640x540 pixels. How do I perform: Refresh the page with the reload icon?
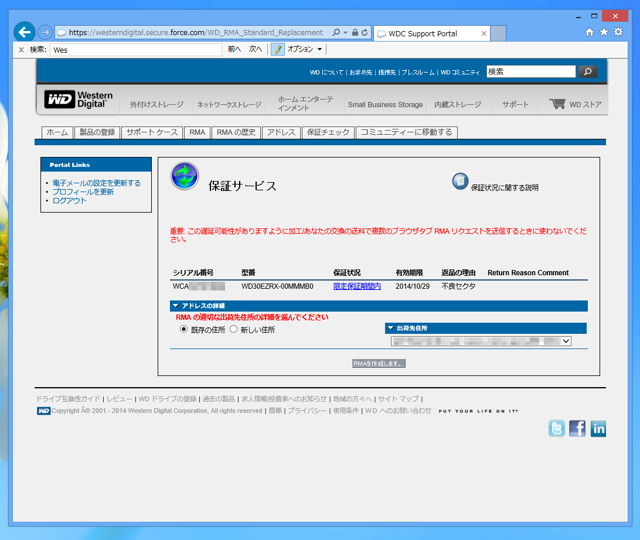(x=364, y=32)
